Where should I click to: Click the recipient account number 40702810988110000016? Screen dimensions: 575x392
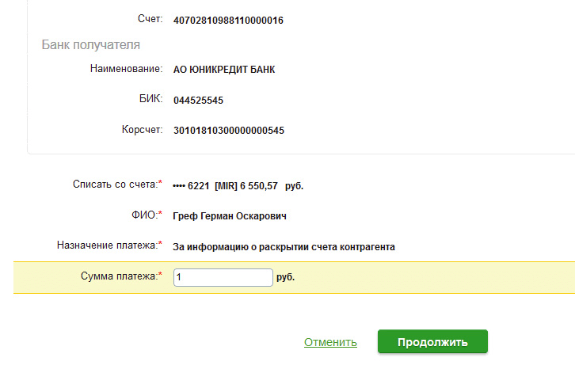228,21
